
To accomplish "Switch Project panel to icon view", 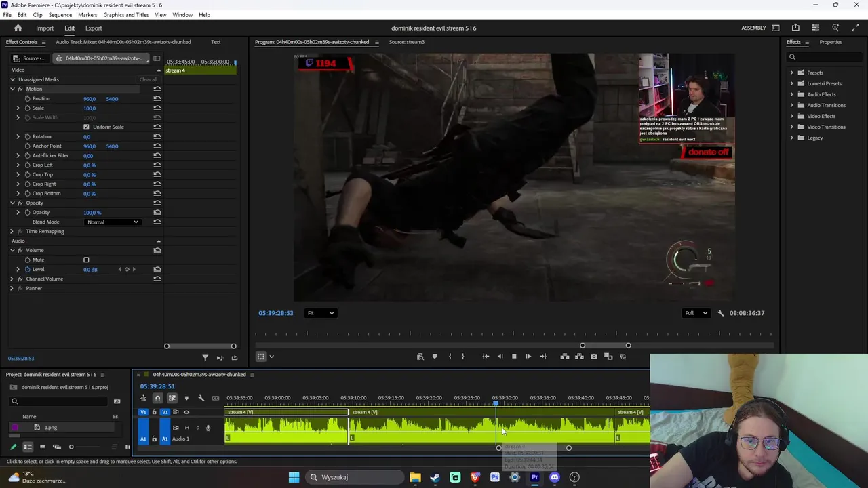I will click(x=42, y=447).
